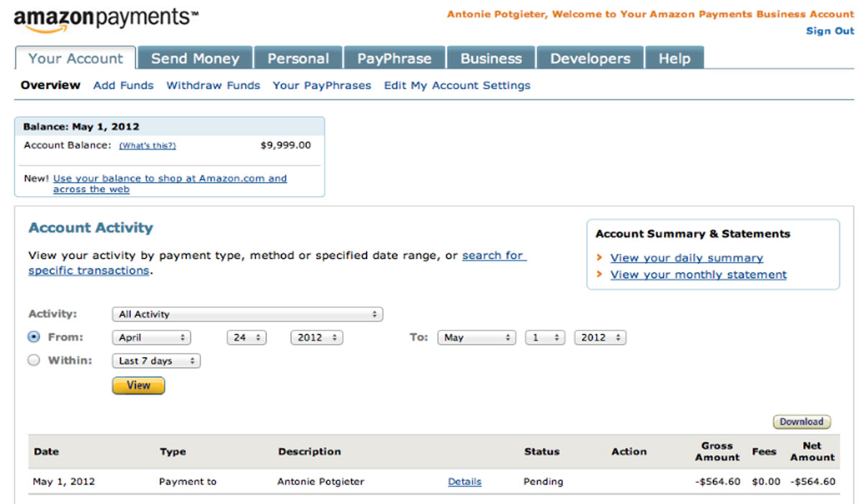
Task: Go to Withdraw Funds
Action: [x=213, y=85]
